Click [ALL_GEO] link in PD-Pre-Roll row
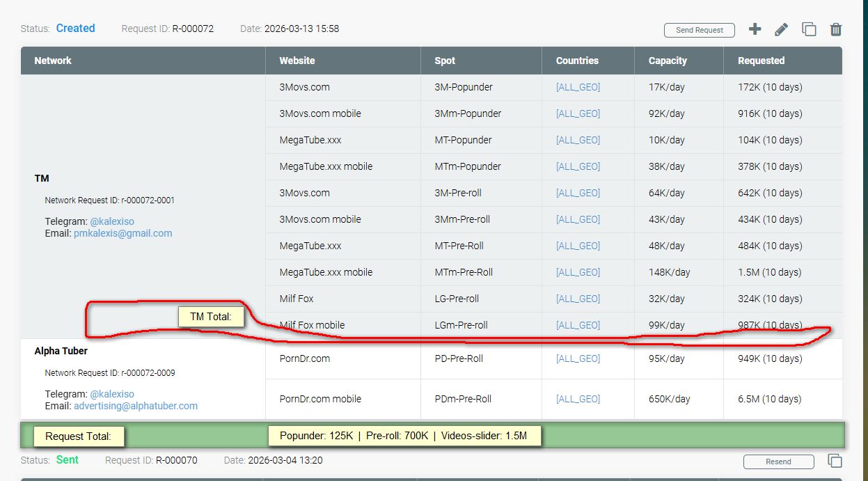The width and height of the screenshot is (868, 481). (578, 358)
